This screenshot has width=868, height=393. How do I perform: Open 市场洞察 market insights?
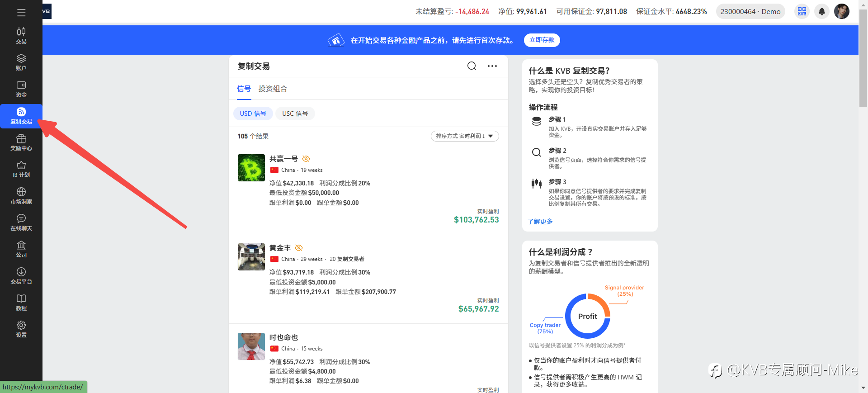tap(21, 196)
